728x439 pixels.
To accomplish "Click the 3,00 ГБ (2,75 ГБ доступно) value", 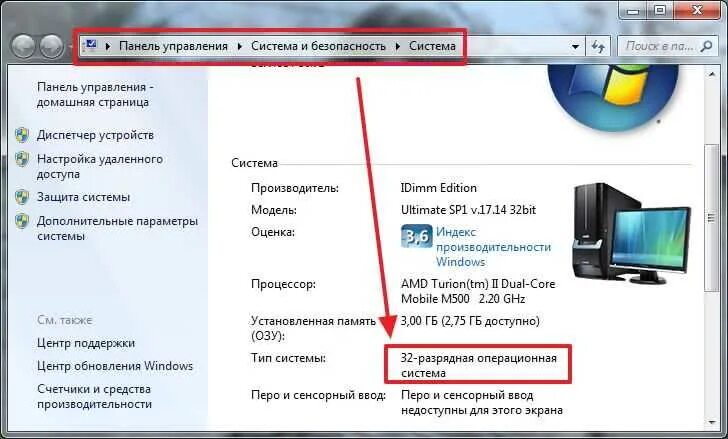I will pyautogui.click(x=470, y=321).
